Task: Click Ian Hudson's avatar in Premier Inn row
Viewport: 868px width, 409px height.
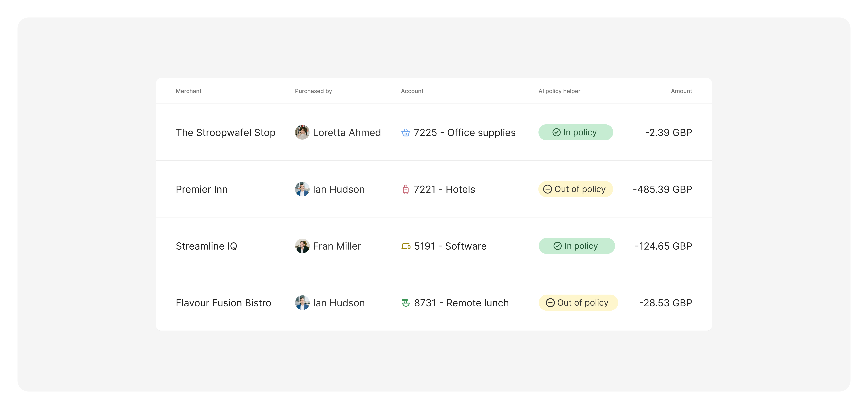Action: (302, 189)
